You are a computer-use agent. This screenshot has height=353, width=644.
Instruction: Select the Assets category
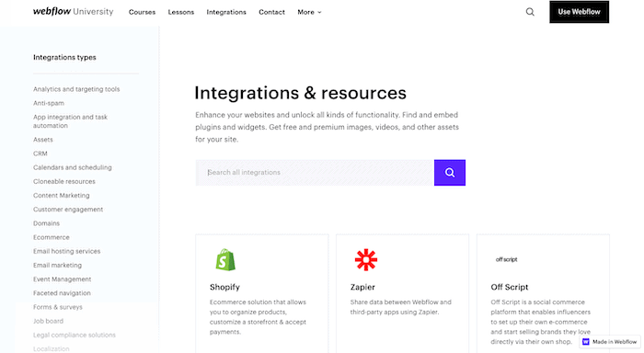(42, 140)
